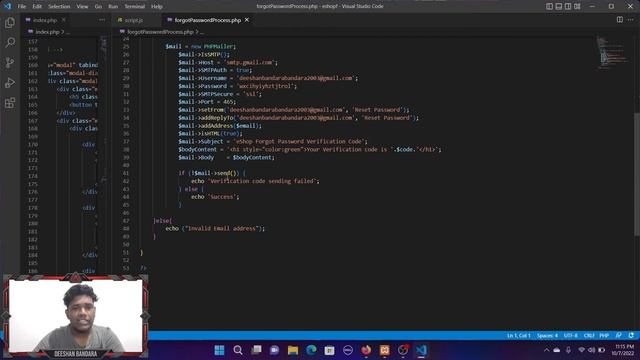The image size is (640, 360).
Task: Click the right editor minimap
Action: coord(613,53)
